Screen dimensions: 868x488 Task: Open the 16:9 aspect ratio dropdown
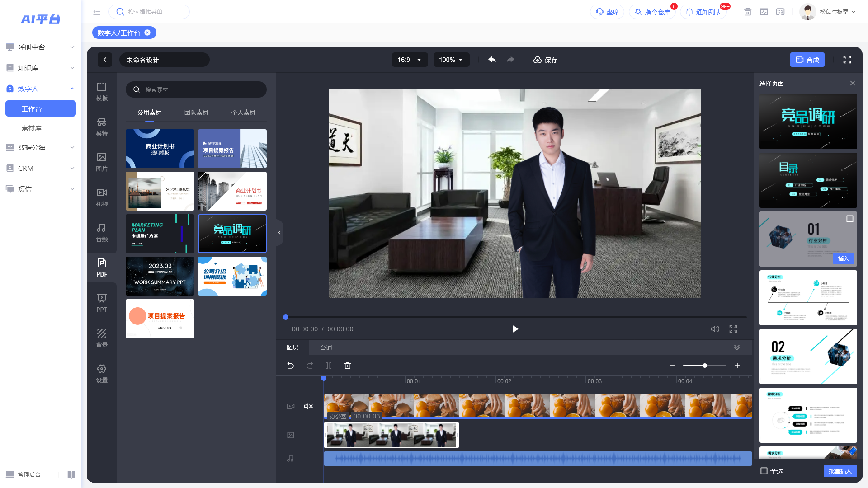(x=410, y=60)
